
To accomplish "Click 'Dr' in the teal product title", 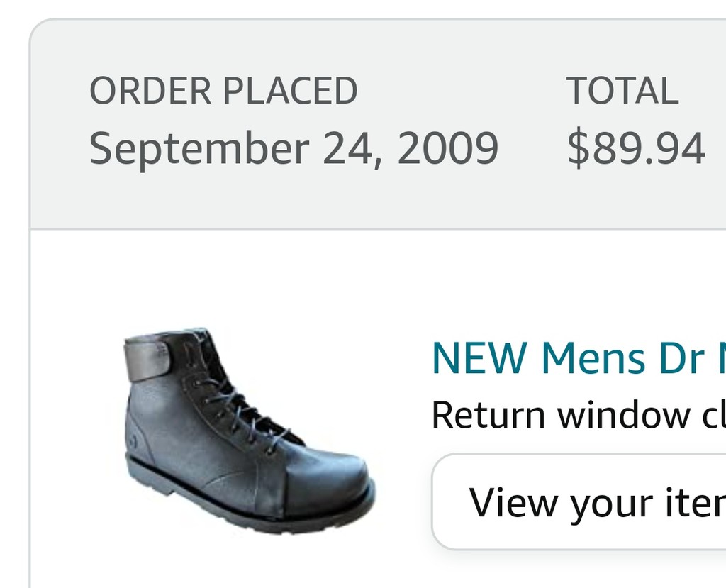I will click(x=682, y=357).
